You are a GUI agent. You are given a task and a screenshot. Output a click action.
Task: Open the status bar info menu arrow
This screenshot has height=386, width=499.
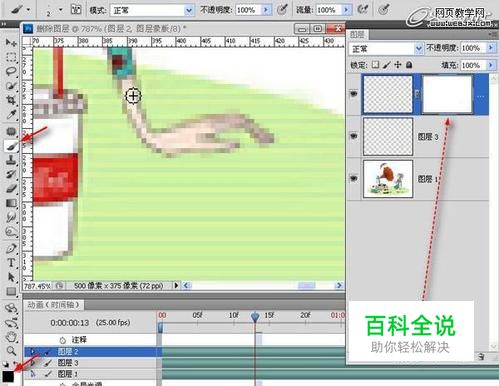[x=176, y=285]
